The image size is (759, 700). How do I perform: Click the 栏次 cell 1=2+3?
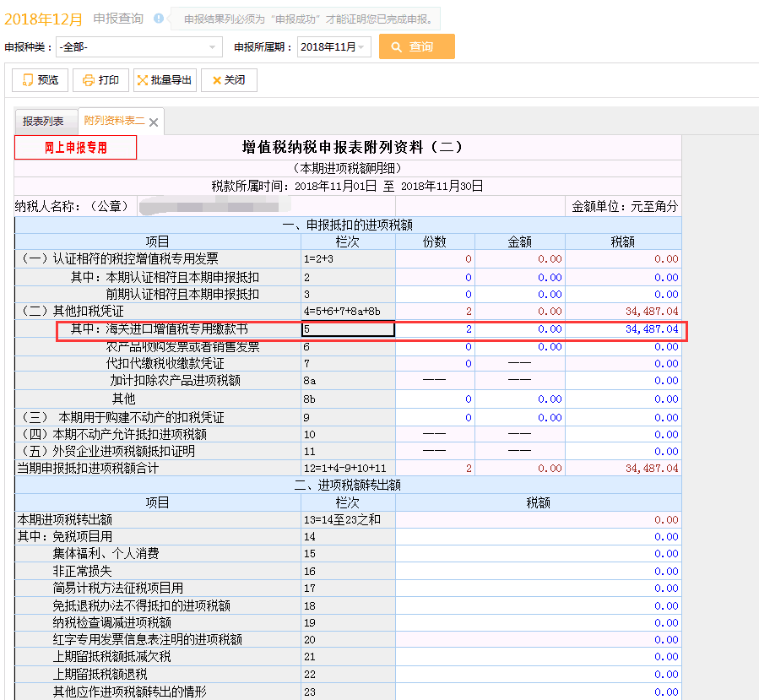click(x=318, y=259)
